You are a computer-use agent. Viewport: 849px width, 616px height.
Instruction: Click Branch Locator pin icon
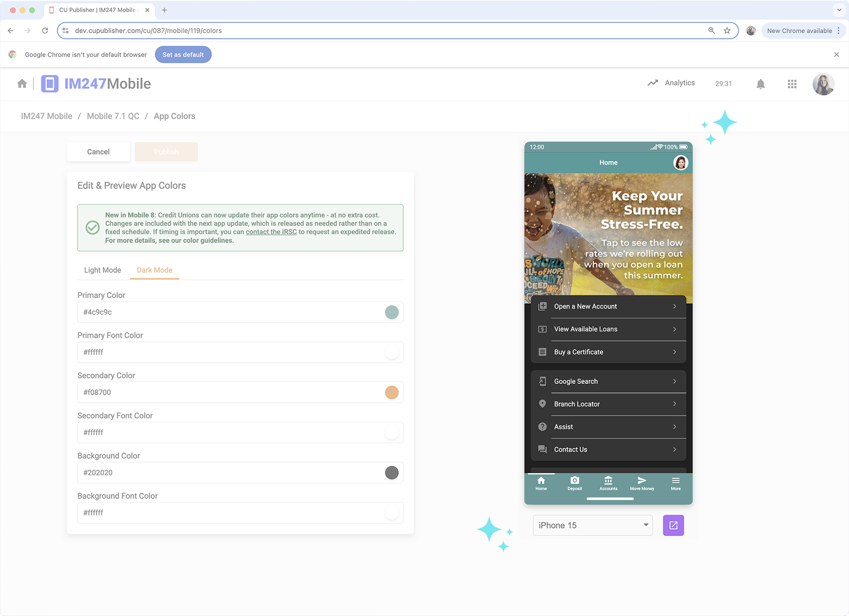click(x=543, y=404)
